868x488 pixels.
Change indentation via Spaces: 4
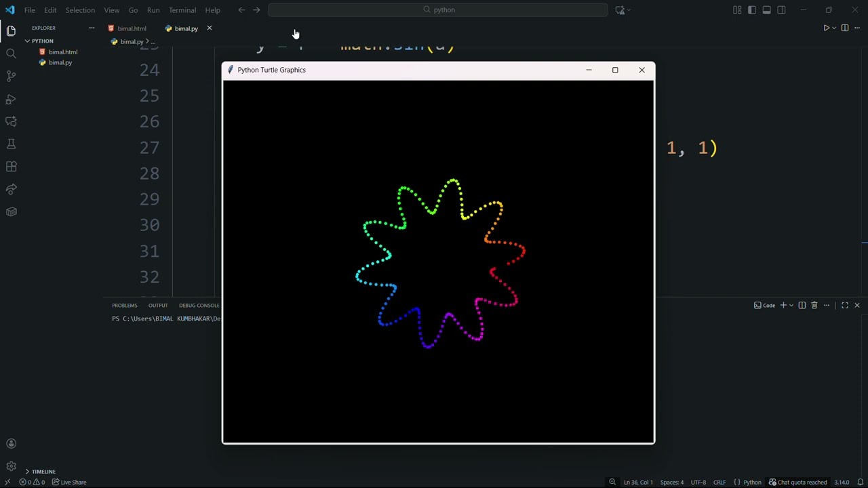[x=672, y=483]
